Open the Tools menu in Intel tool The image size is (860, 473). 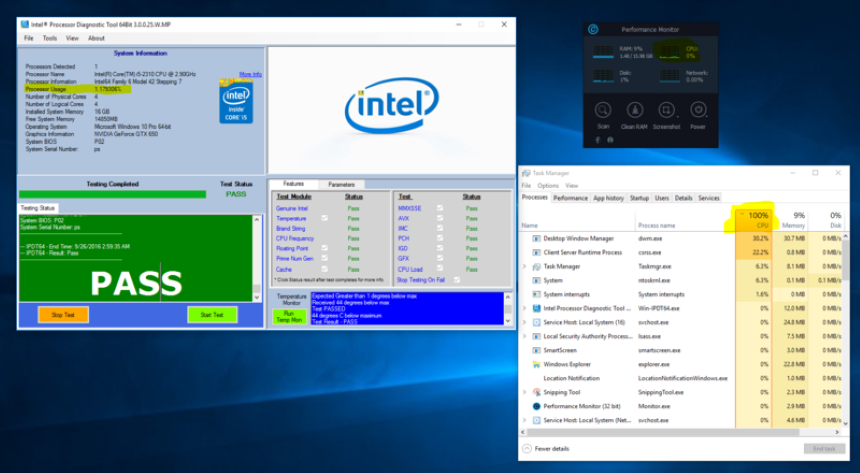(x=50, y=38)
